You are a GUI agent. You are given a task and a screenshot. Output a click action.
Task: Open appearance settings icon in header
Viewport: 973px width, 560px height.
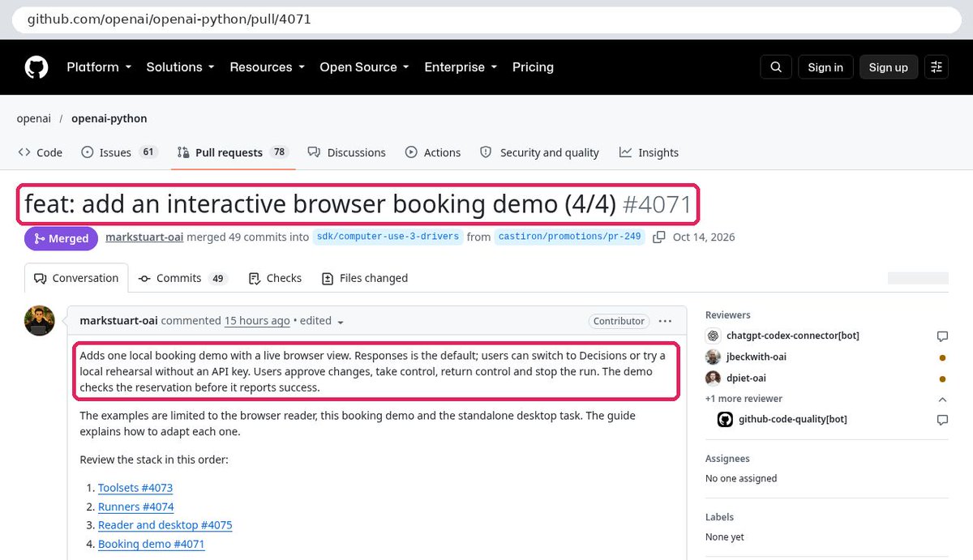(x=937, y=67)
